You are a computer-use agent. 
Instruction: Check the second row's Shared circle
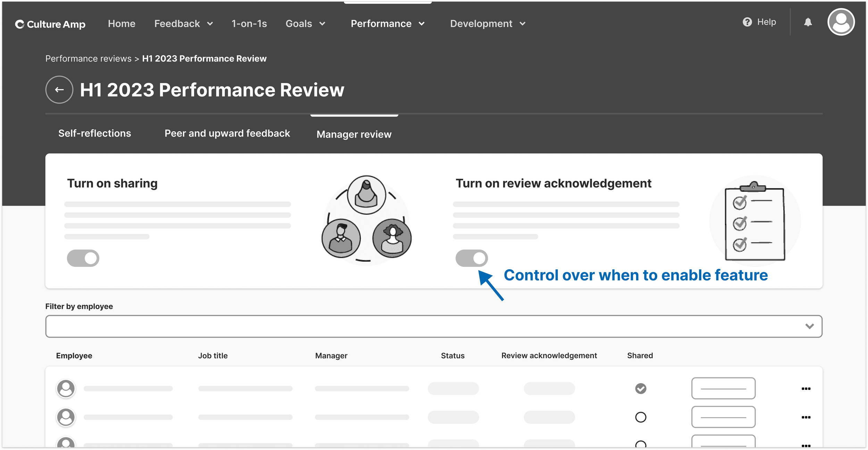[641, 417]
